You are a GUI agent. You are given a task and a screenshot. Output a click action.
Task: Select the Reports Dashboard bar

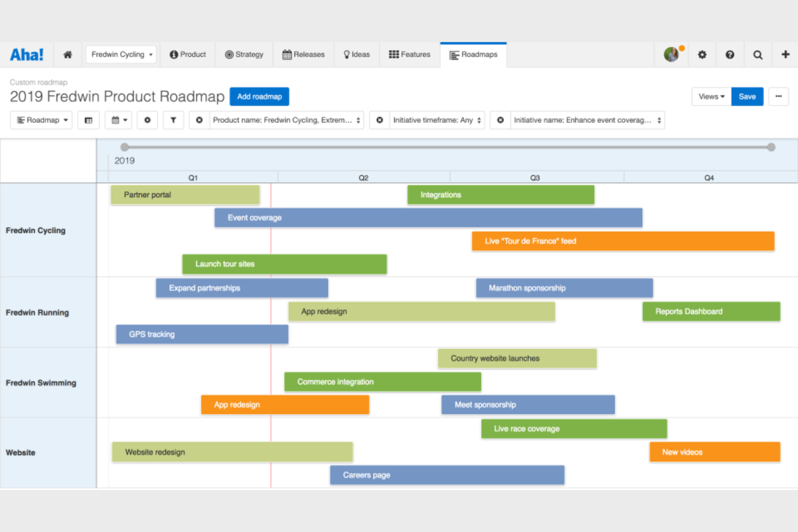click(x=711, y=312)
